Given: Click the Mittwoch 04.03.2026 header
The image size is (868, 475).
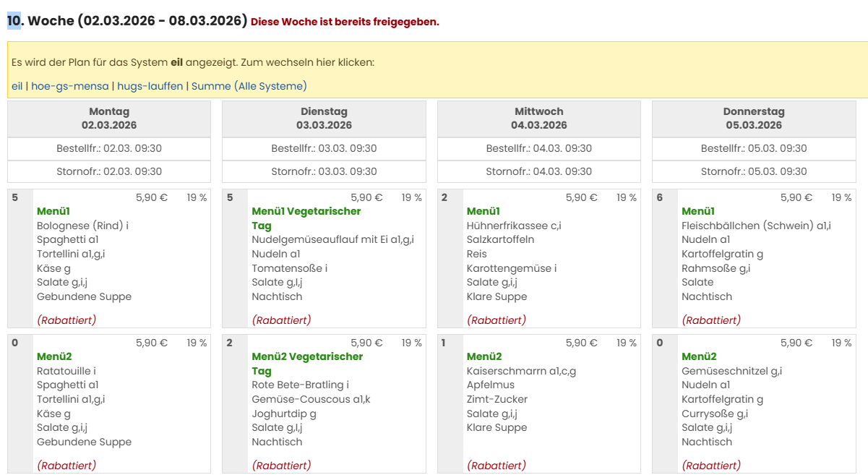Looking at the screenshot, I should click(539, 119).
